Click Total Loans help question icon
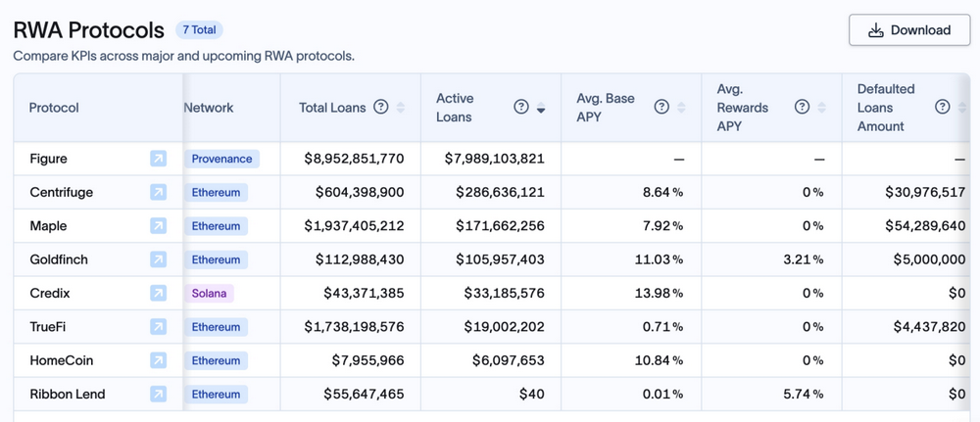The height and width of the screenshot is (422, 980). [x=381, y=108]
